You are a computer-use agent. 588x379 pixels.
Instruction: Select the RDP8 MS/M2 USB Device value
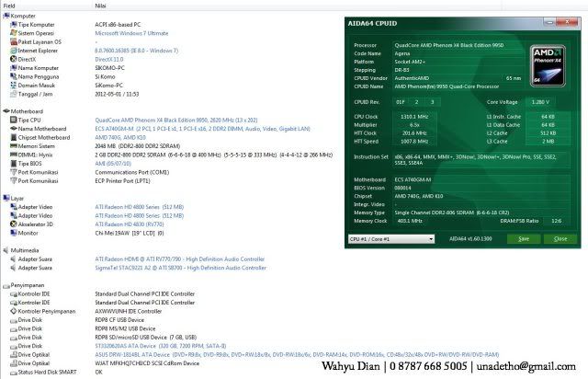click(x=125, y=328)
